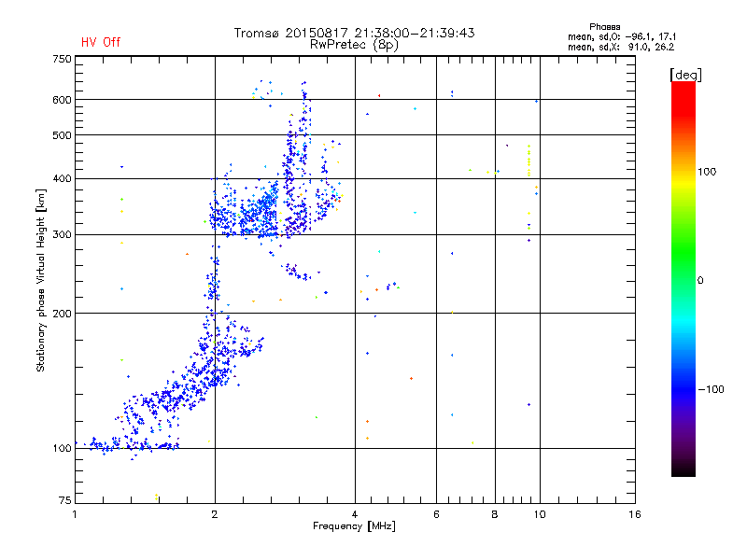Click y-axis tick label '400'
747x560 pixels.
pyautogui.click(x=63, y=178)
